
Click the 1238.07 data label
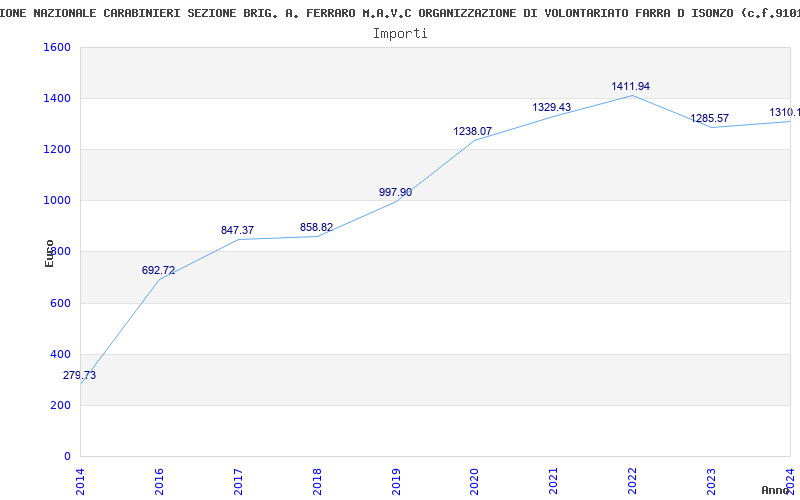[472, 132]
